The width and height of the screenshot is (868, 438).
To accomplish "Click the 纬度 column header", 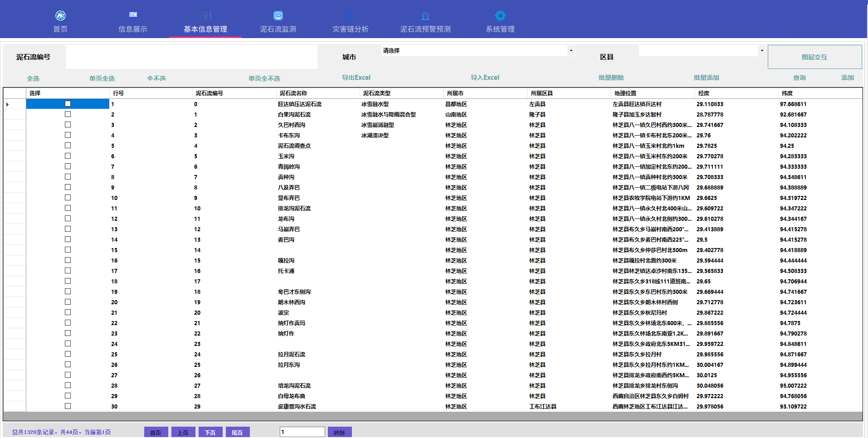I will coord(820,93).
